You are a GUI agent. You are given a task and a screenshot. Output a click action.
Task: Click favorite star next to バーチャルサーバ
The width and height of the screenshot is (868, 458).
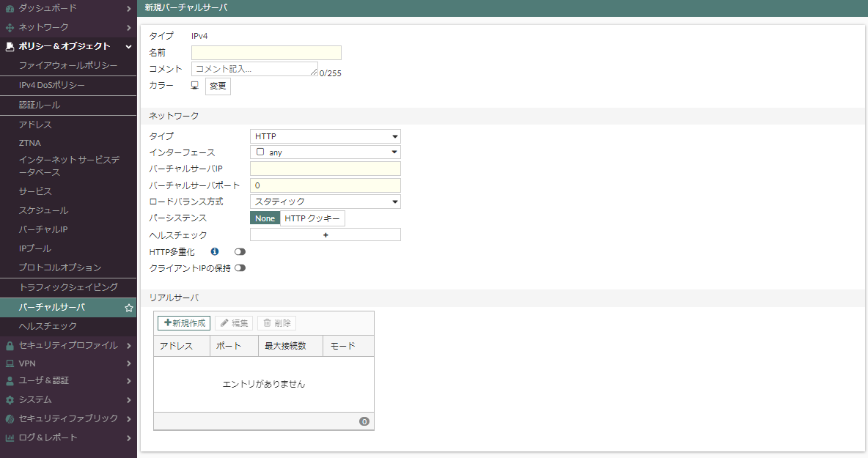coord(129,308)
